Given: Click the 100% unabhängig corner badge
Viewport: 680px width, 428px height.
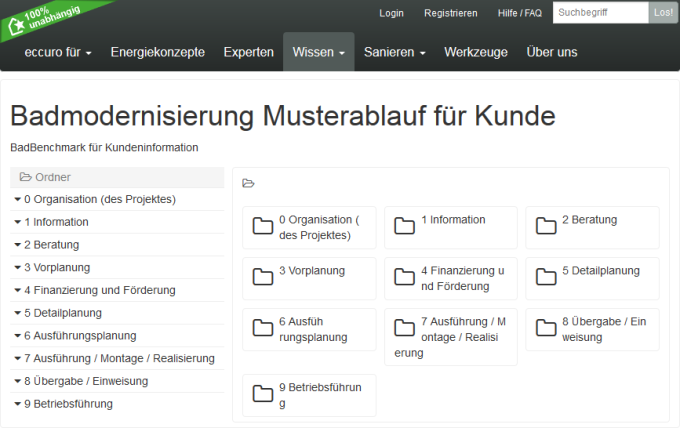Looking at the screenshot, I should 40,20.
